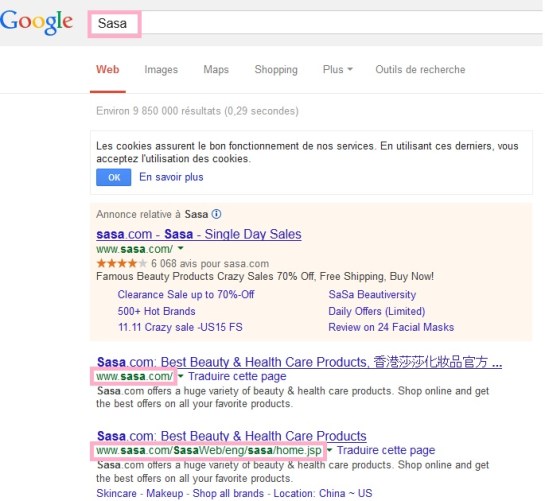Open the Shopping tab

click(276, 70)
